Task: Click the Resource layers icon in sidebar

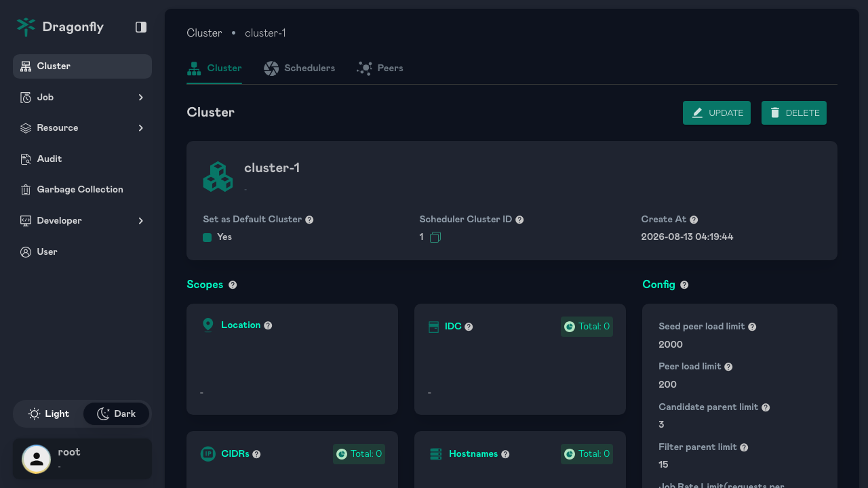Action: 26,128
